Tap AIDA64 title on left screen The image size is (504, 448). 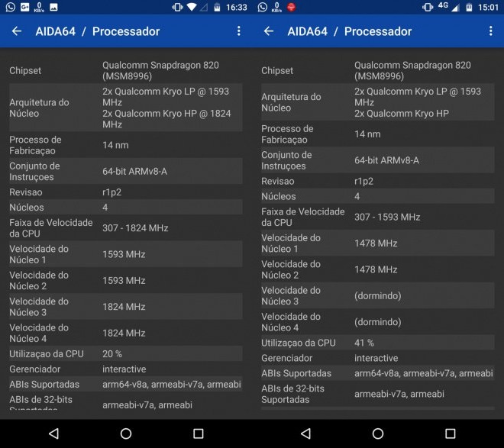(x=55, y=31)
